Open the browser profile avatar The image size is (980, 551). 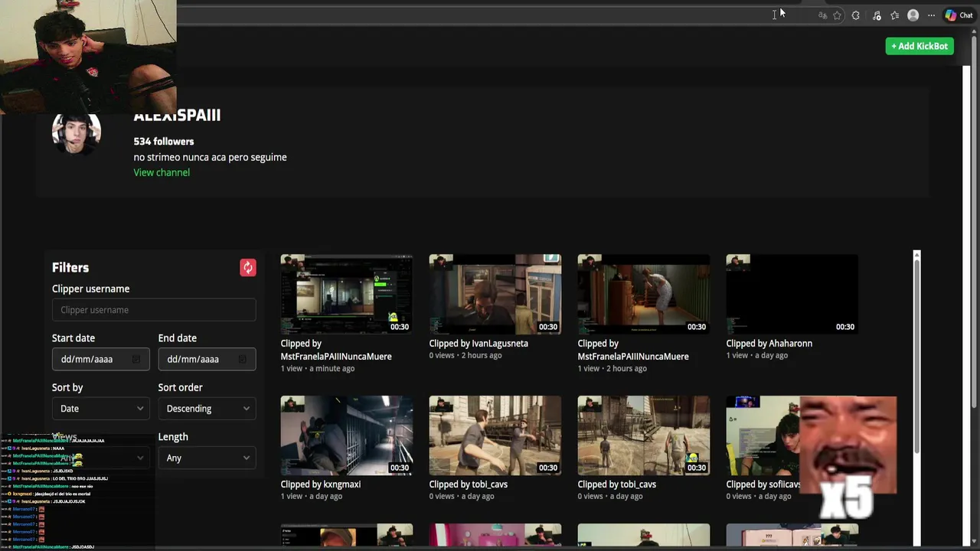pyautogui.click(x=913, y=15)
